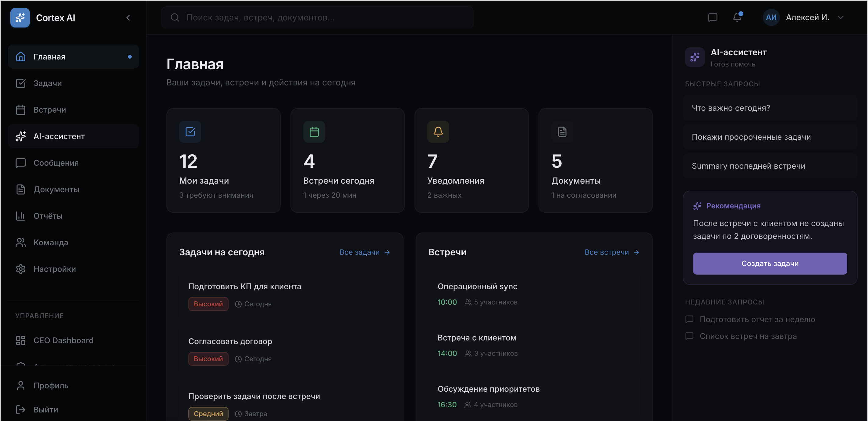The image size is (868, 421).
Task: Click the Завтра due date clock icon
Action: point(238,414)
